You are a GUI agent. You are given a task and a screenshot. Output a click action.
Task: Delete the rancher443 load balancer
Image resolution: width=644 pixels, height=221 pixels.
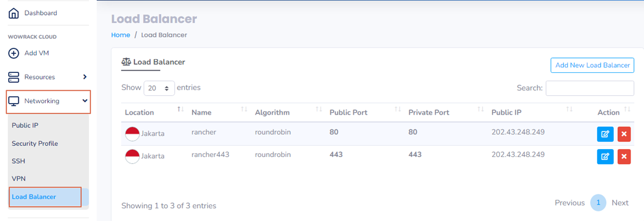[x=624, y=156]
